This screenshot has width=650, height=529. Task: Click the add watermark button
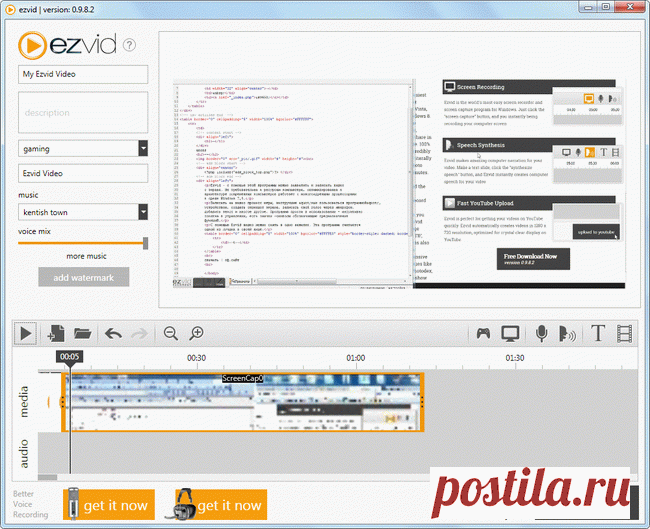tap(84, 277)
